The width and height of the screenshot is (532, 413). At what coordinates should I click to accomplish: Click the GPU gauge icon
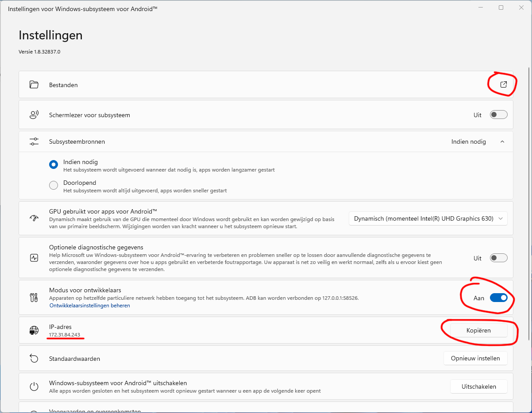coord(34,218)
